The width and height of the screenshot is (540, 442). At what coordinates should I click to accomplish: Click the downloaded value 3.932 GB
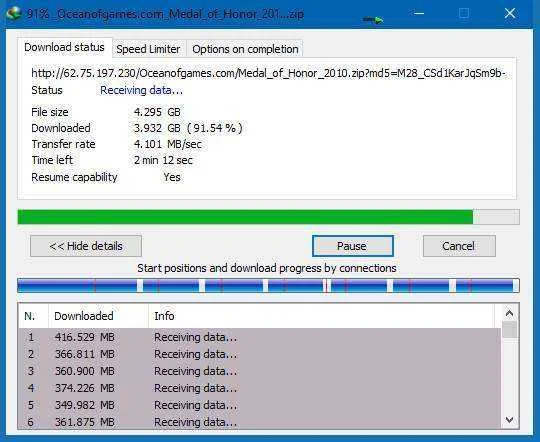(x=188, y=128)
